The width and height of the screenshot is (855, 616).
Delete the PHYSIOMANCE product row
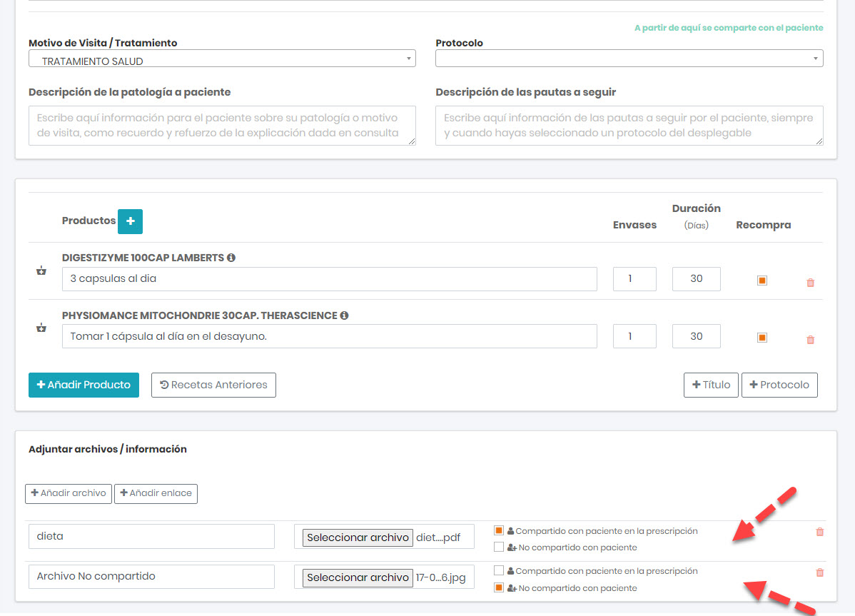click(x=810, y=340)
